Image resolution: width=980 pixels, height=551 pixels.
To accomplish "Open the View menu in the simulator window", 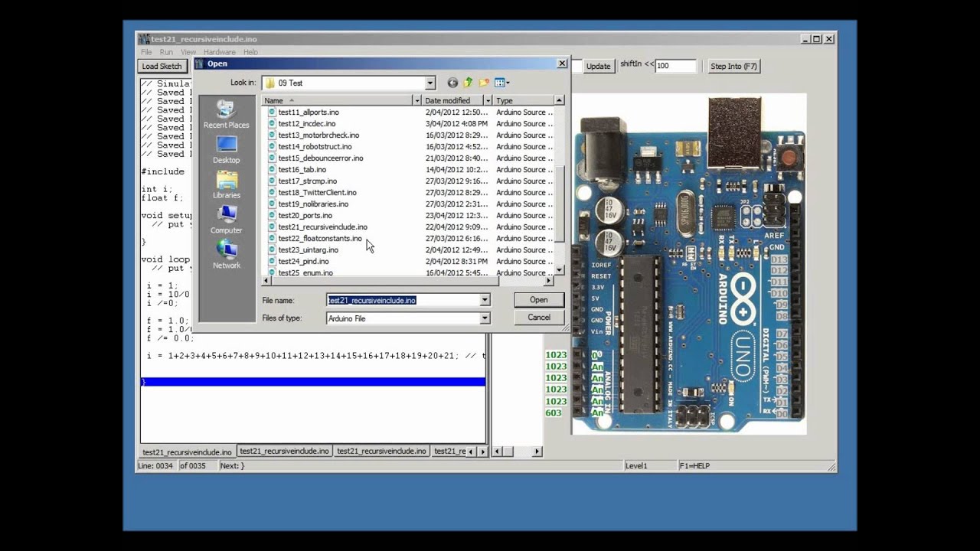I will (188, 52).
